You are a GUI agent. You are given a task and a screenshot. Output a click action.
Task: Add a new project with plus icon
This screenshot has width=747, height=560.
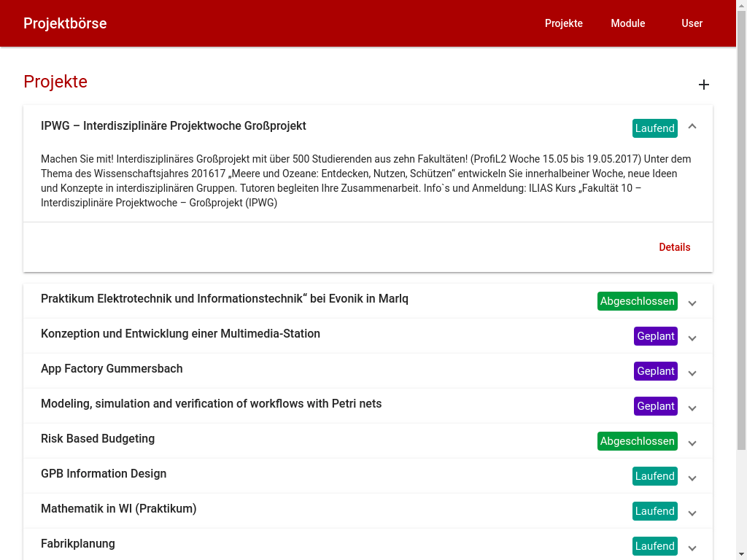click(x=704, y=85)
